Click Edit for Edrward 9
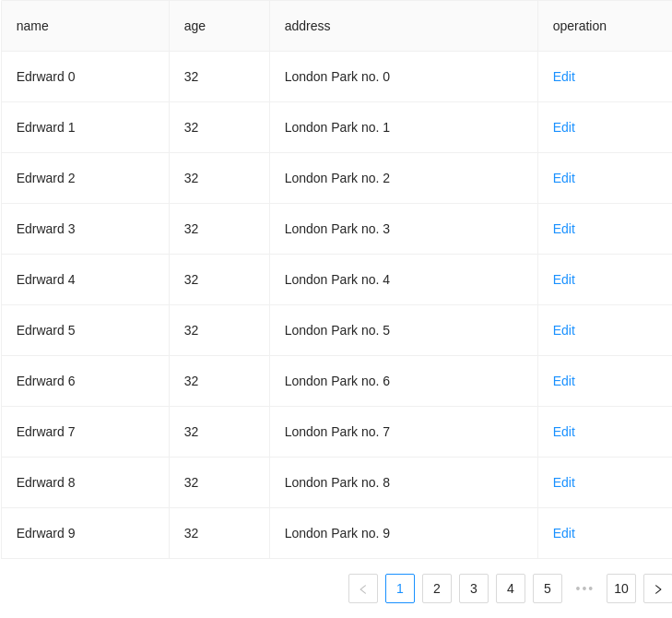The image size is (672, 618). click(563, 533)
